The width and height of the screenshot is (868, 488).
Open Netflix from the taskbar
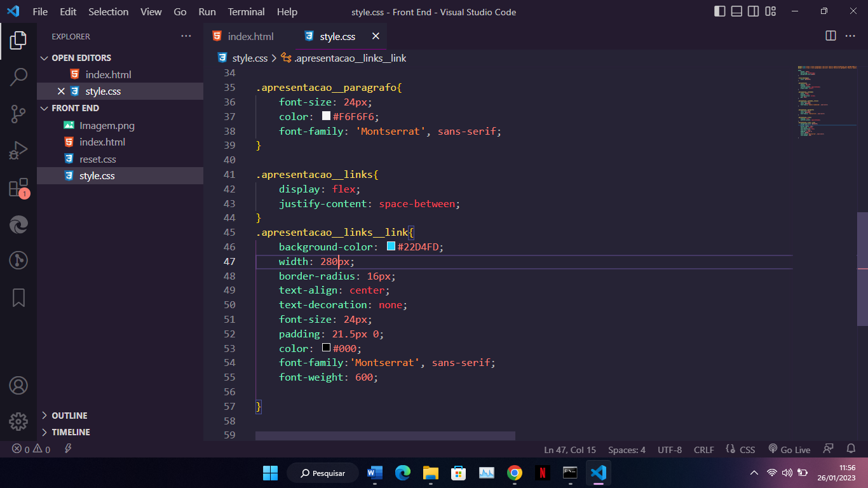542,473
